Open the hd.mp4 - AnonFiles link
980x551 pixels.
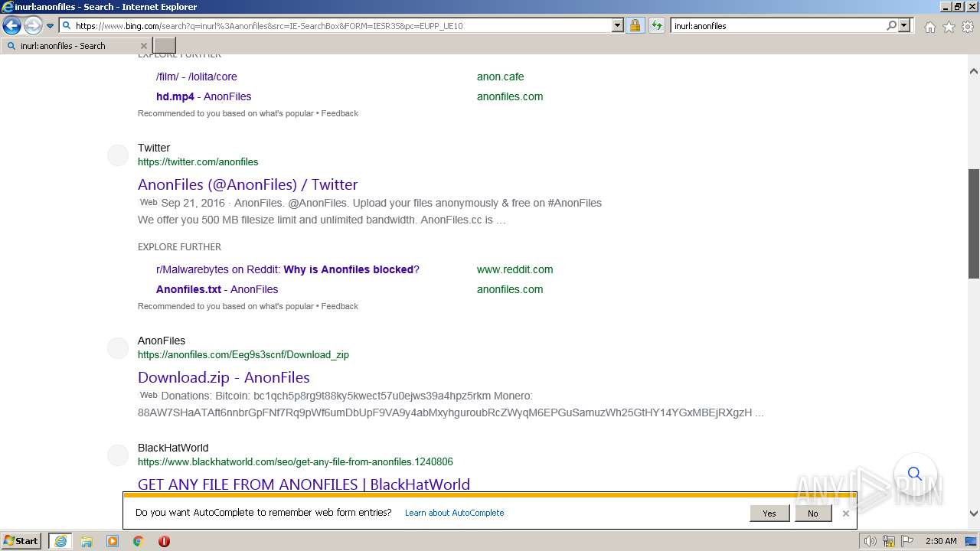coord(204,96)
